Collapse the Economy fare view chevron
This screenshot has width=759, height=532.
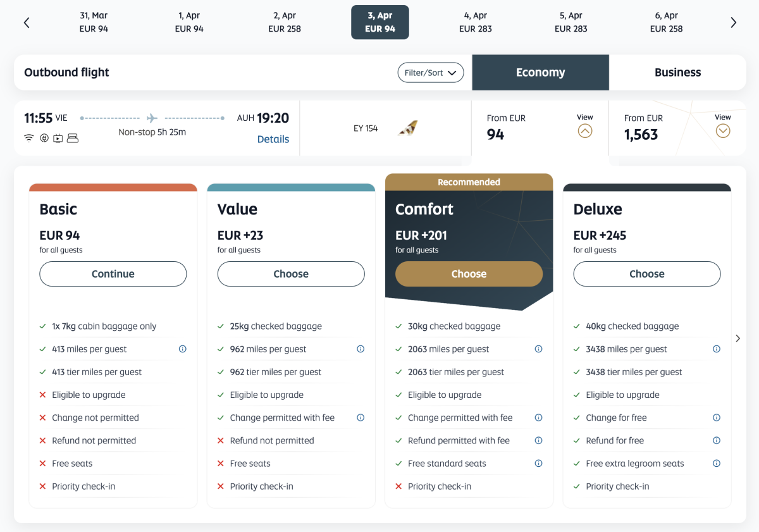pyautogui.click(x=585, y=131)
